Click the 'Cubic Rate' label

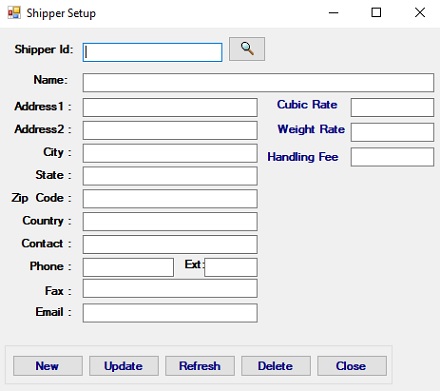coord(307,104)
